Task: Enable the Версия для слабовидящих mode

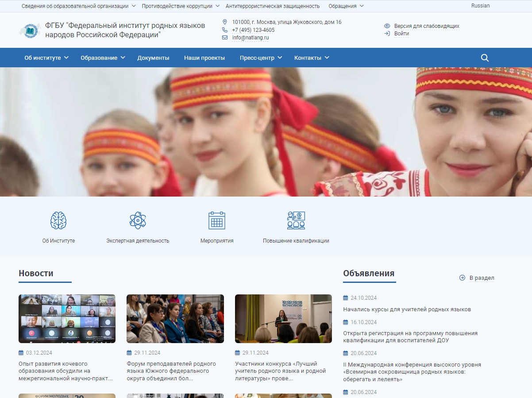Action: [x=428, y=26]
